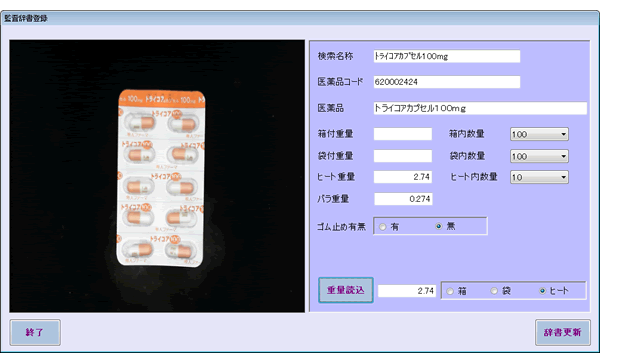Click the バラ重量 field showing 0.274
The width and height of the screenshot is (620, 363).
tap(403, 199)
